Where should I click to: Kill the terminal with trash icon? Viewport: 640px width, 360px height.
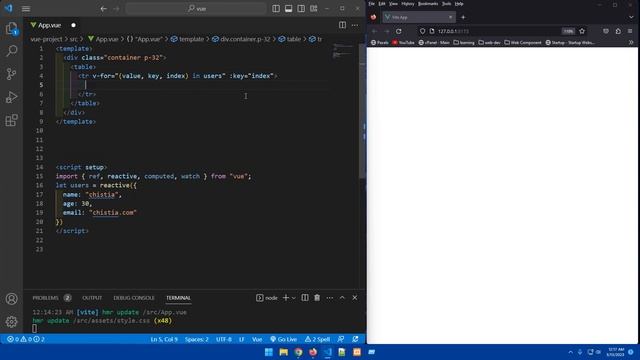point(317,298)
